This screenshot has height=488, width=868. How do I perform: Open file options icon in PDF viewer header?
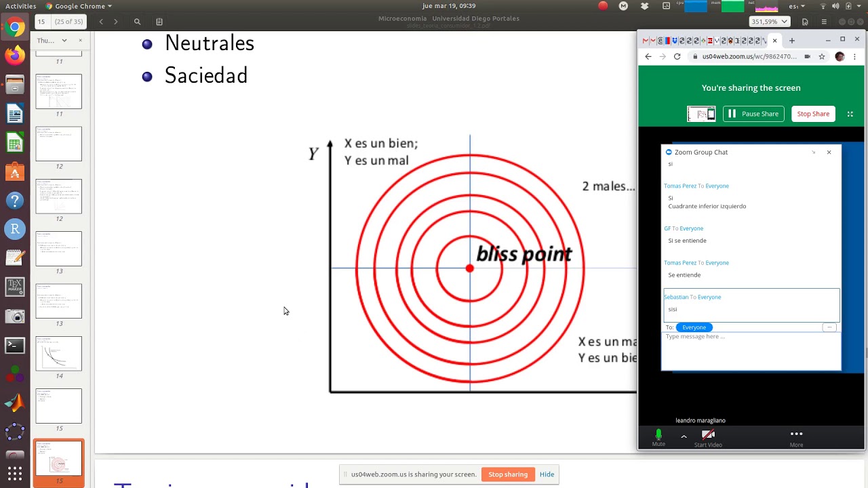[x=805, y=22]
